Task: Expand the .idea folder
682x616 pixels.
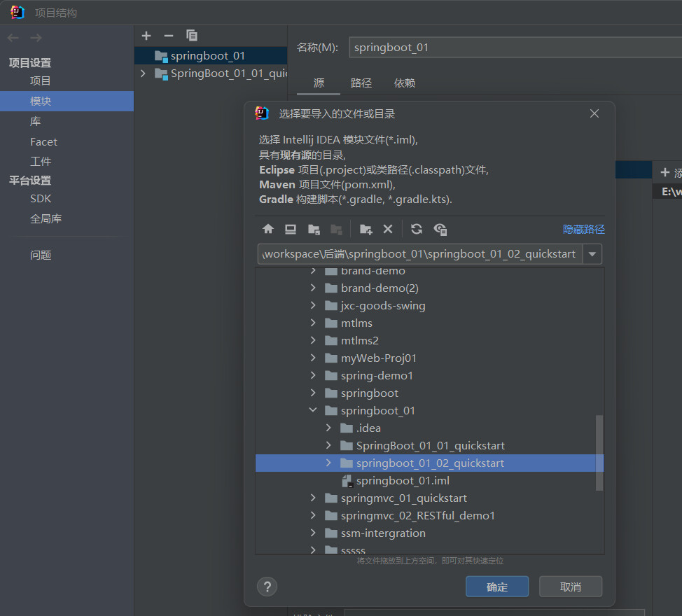Action: click(329, 428)
